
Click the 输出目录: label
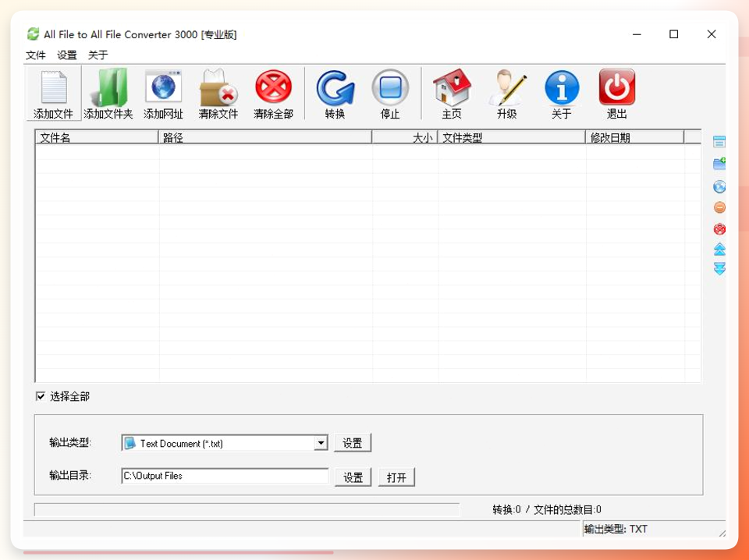pyautogui.click(x=70, y=476)
